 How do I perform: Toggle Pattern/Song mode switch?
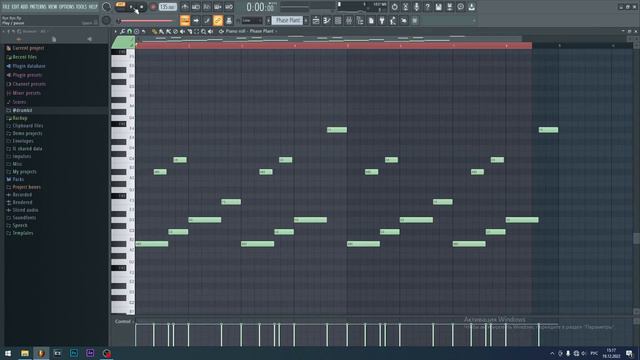pyautogui.click(x=121, y=7)
